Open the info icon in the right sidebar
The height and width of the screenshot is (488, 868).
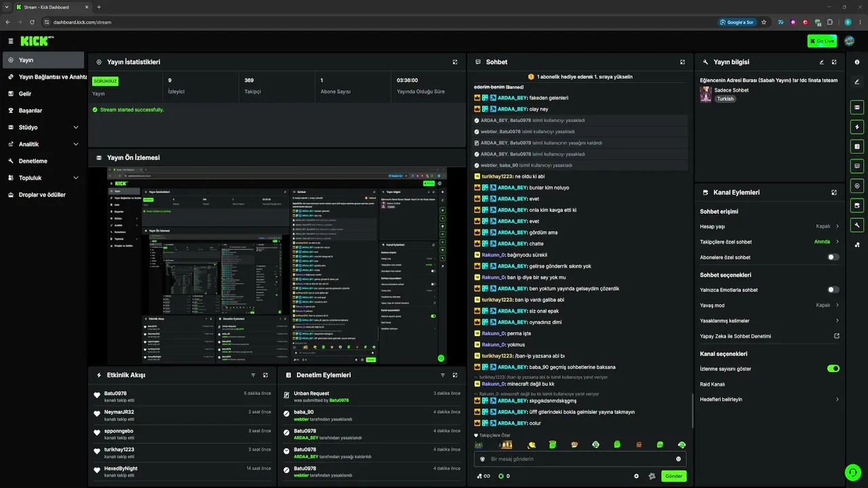tap(857, 62)
